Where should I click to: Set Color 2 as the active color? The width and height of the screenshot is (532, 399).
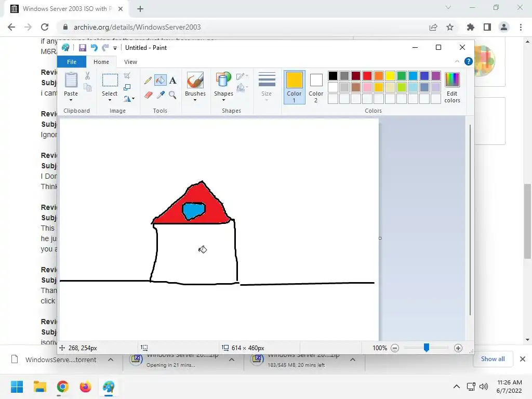316,87
